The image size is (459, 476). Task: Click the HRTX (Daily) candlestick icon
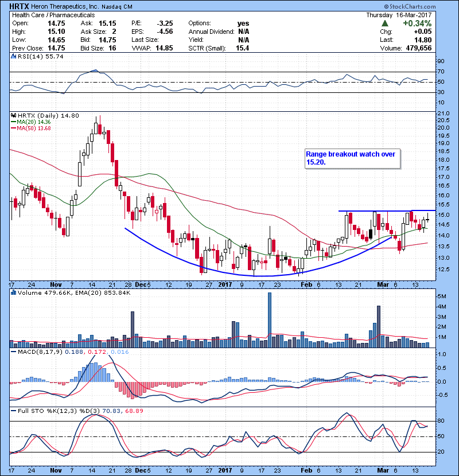click(13, 115)
